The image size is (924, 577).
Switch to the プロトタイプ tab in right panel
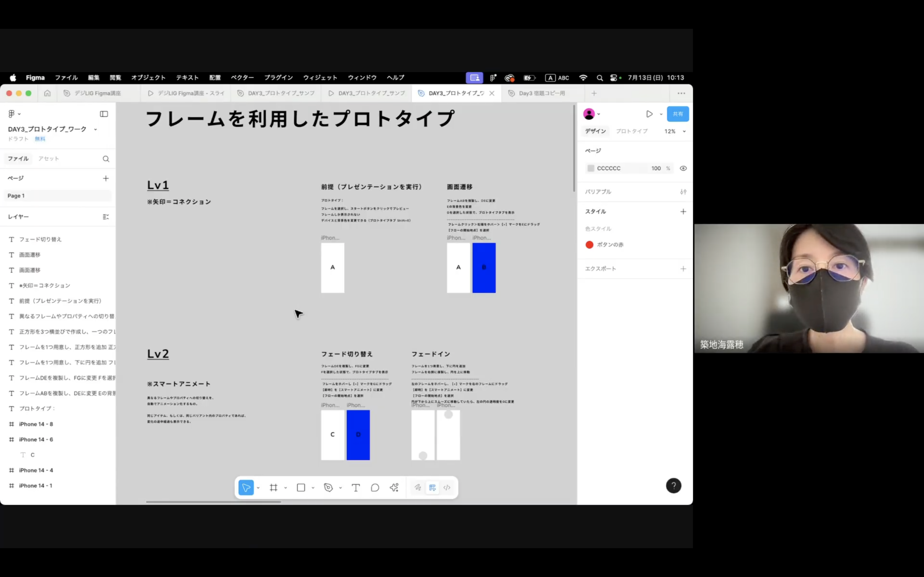pos(632,131)
